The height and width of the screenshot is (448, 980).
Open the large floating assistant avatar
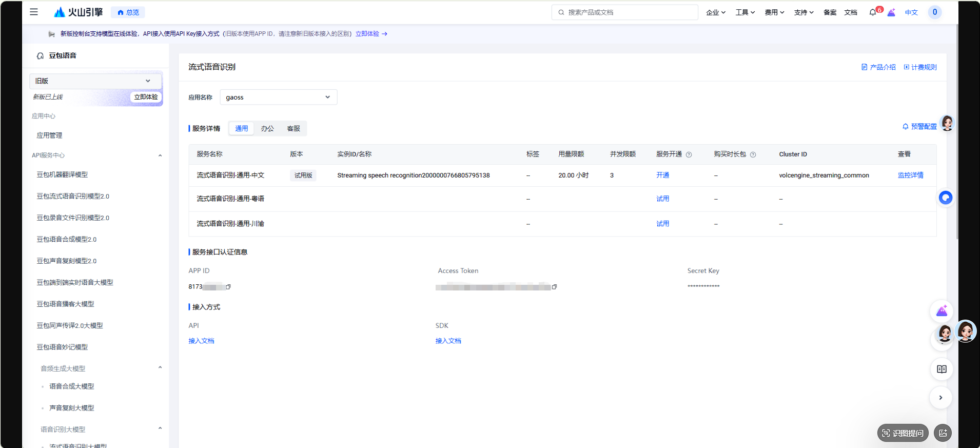click(965, 331)
